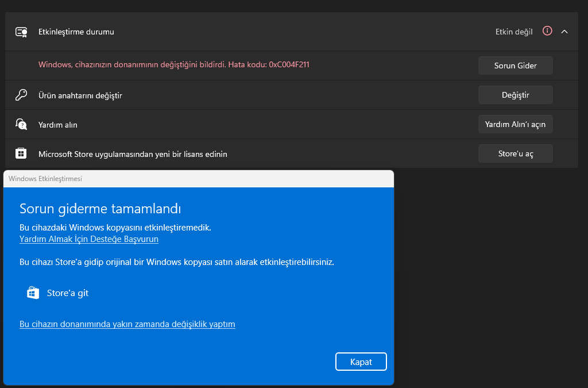Click the red info warning icon
The height and width of the screenshot is (388, 588).
coord(547,31)
